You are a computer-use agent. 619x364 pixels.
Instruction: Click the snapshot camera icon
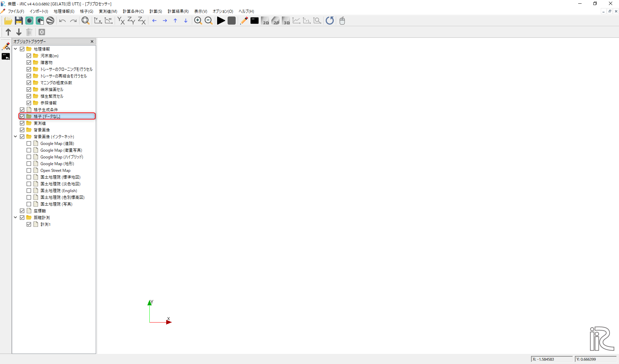[x=29, y=21]
